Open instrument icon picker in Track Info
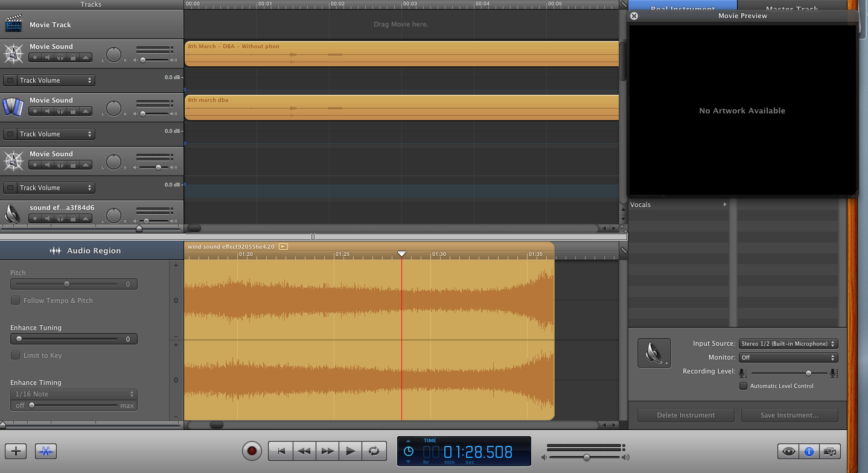 654,353
